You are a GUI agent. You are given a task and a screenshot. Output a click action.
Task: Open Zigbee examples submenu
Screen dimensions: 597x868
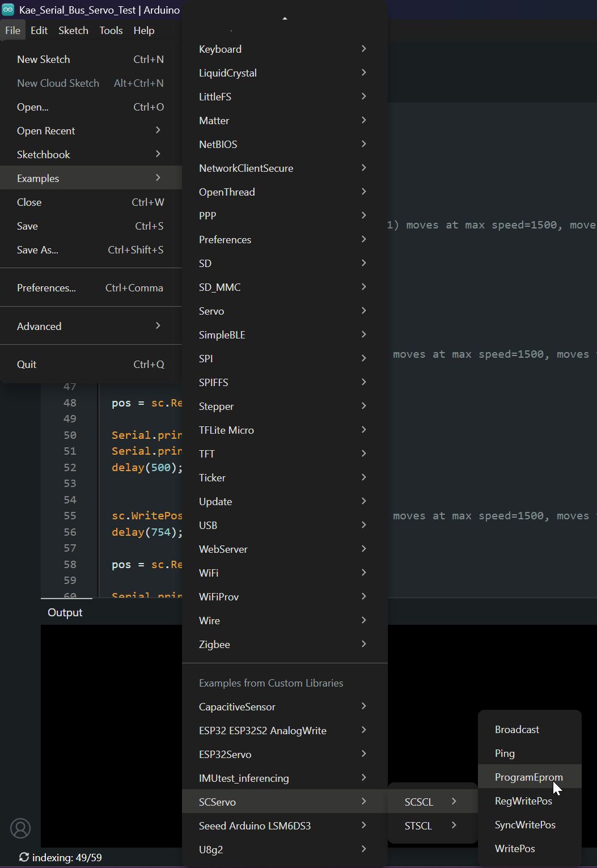point(285,645)
